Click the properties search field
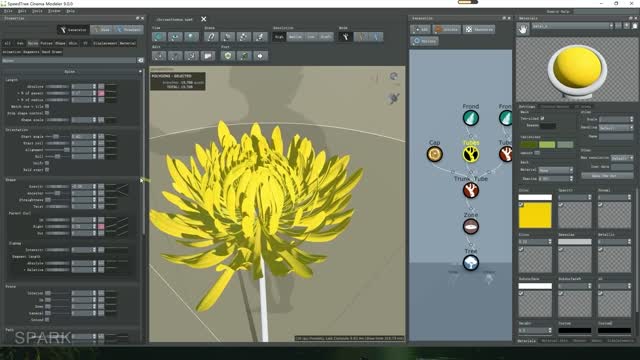 click(69, 60)
